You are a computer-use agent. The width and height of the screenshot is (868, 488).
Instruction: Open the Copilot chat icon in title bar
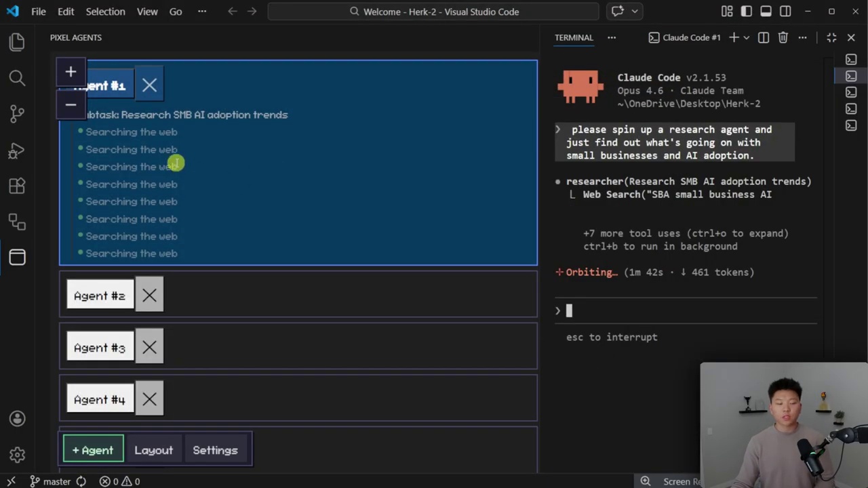pos(618,12)
